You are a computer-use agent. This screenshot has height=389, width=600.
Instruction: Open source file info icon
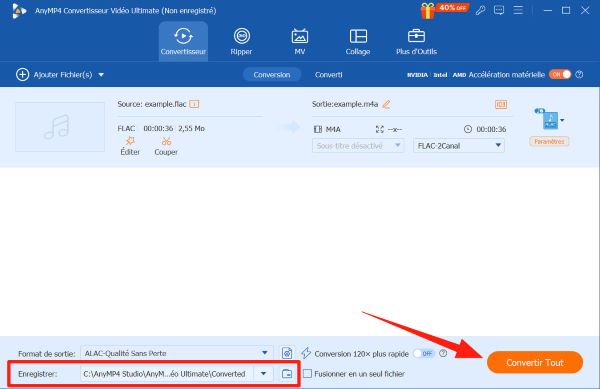(x=194, y=104)
